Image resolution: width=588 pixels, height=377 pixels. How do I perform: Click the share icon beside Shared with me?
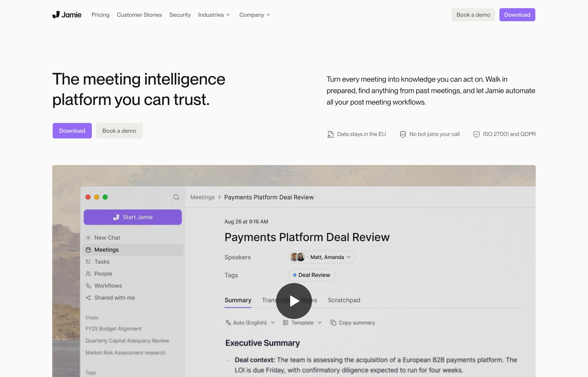click(88, 298)
